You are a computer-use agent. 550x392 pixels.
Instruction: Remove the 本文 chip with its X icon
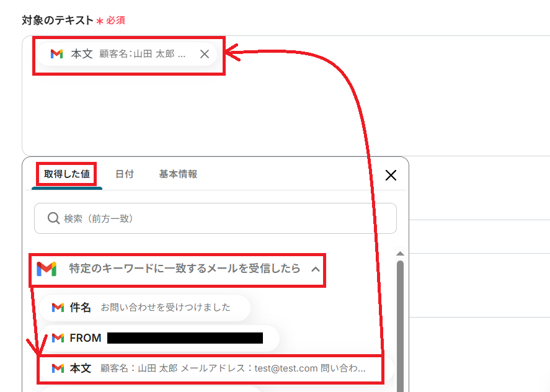[x=205, y=54]
